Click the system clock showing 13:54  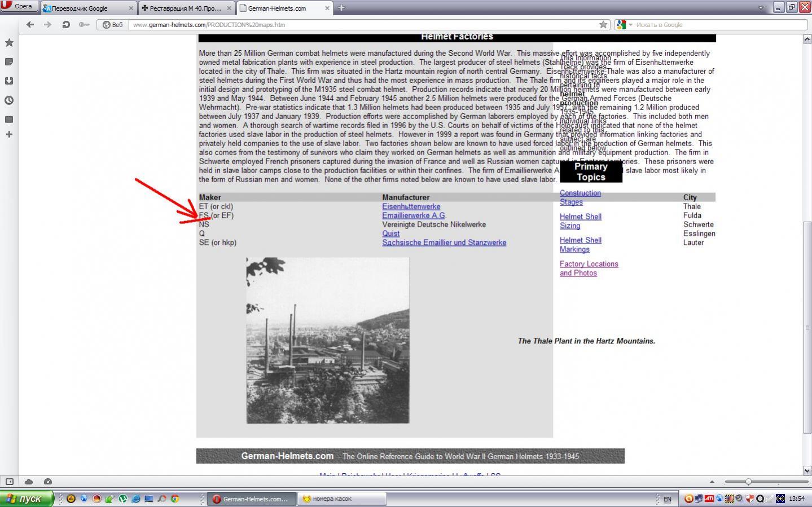[x=797, y=499]
